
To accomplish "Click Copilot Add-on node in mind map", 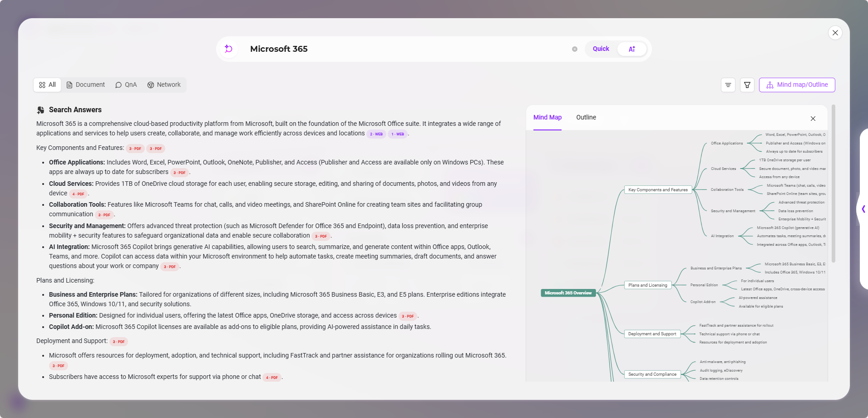I will [703, 302].
